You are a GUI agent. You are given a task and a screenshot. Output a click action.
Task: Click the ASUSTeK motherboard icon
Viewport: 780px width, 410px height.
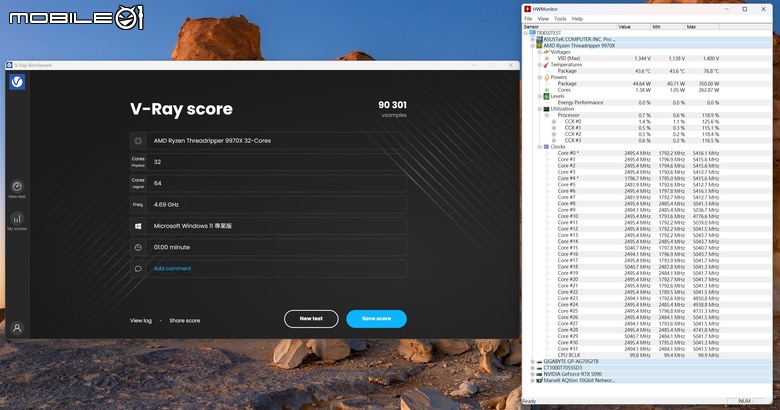pyautogui.click(x=539, y=39)
